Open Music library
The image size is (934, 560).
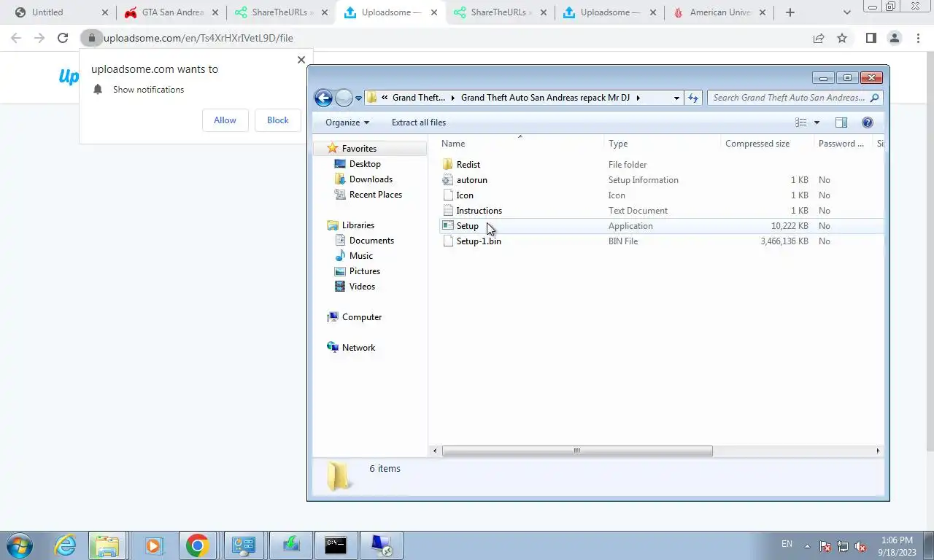tap(360, 256)
